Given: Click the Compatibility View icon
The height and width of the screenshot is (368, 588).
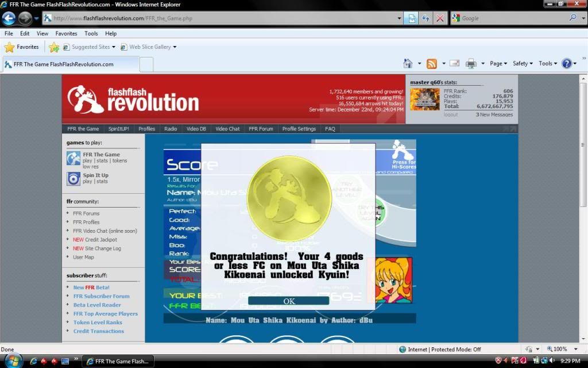Looking at the screenshot, I should click(411, 18).
